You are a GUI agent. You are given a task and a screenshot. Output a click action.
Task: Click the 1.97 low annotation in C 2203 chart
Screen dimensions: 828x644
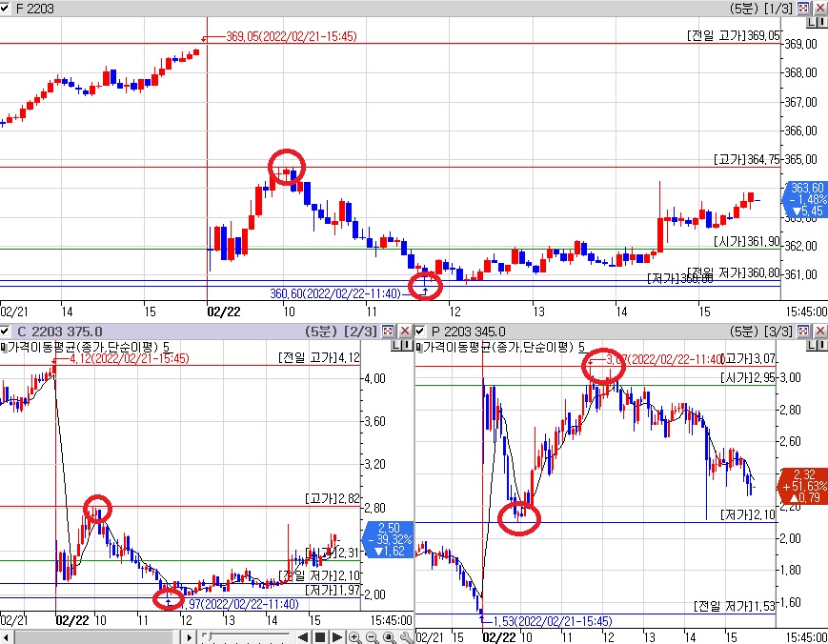tap(240, 604)
